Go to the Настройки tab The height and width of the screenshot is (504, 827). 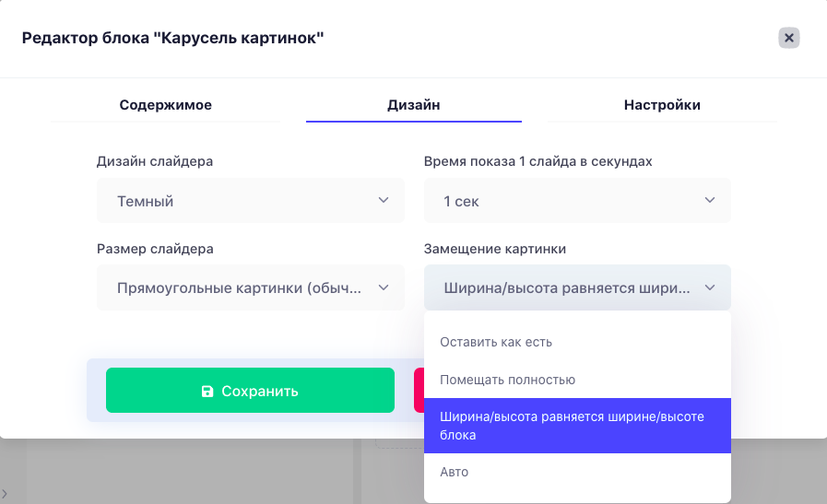pyautogui.click(x=662, y=105)
